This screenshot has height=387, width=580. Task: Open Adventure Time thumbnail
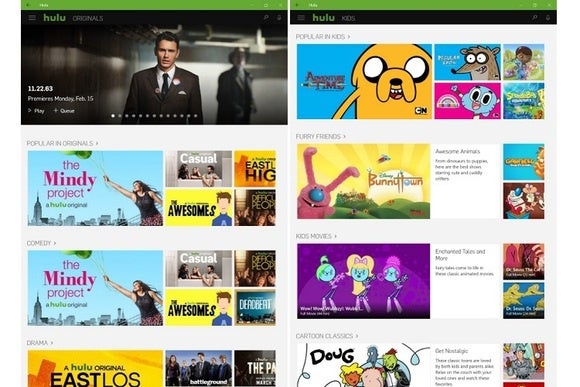click(364, 81)
